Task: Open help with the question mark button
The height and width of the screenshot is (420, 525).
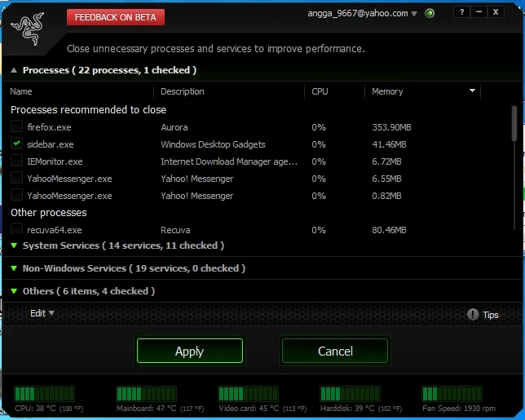Action: coord(461,12)
